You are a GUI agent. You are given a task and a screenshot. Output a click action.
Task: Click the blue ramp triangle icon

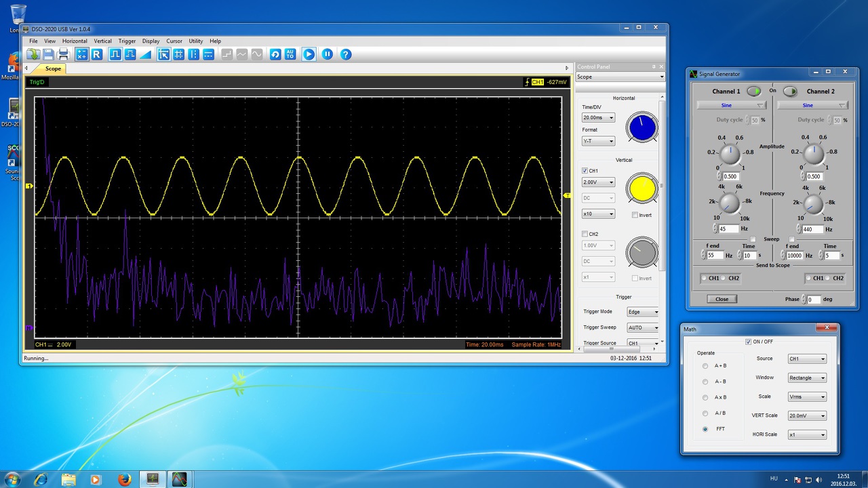coord(145,54)
